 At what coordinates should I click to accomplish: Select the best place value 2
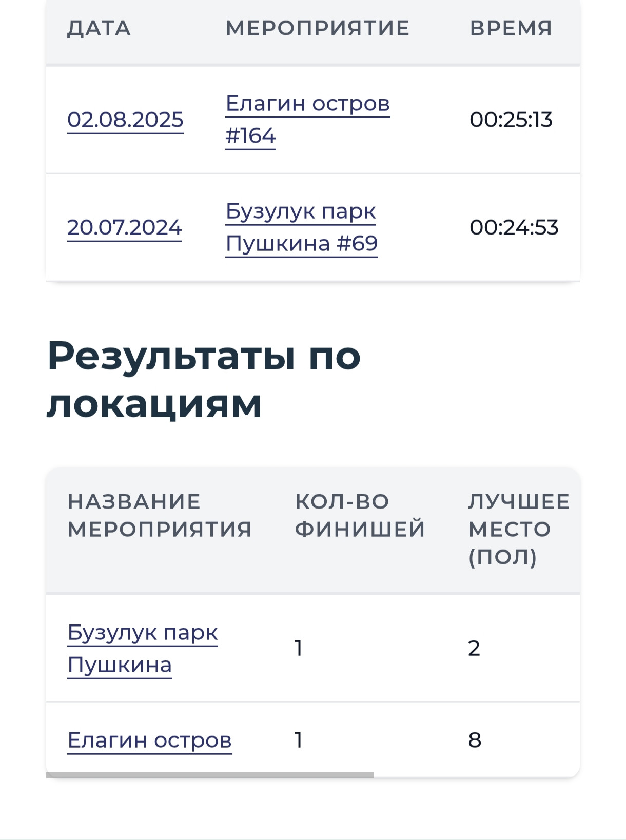474,649
